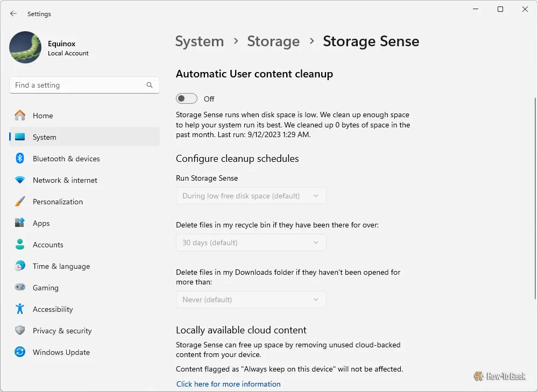The image size is (538, 392).
Task: Open the Downloads folder Never dropdown
Action: (251, 300)
